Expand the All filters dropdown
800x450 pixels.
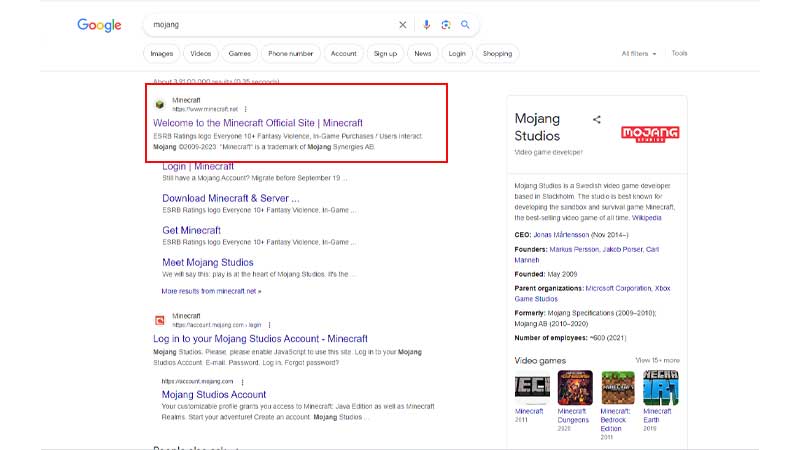[x=639, y=54]
